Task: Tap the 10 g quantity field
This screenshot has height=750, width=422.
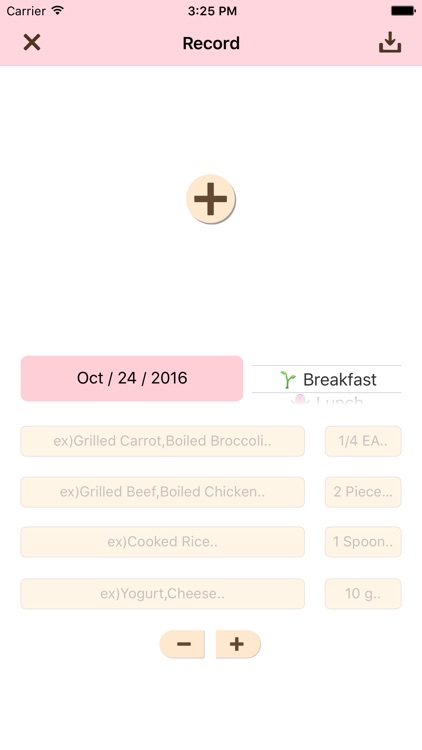Action: click(363, 594)
